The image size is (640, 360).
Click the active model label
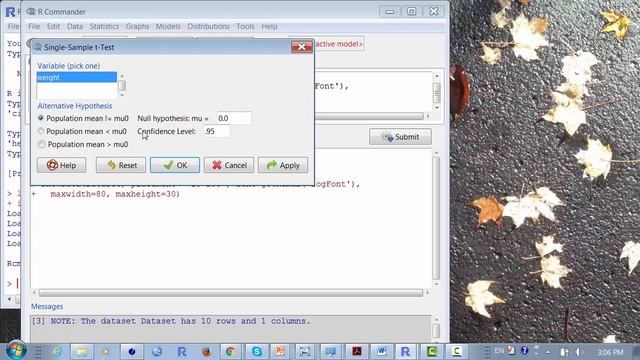339,44
